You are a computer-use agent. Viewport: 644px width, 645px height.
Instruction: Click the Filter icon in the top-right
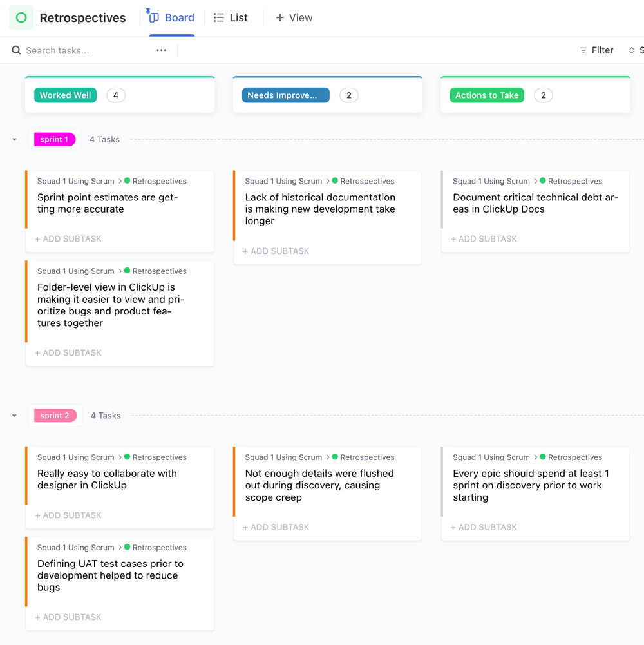[x=582, y=50]
